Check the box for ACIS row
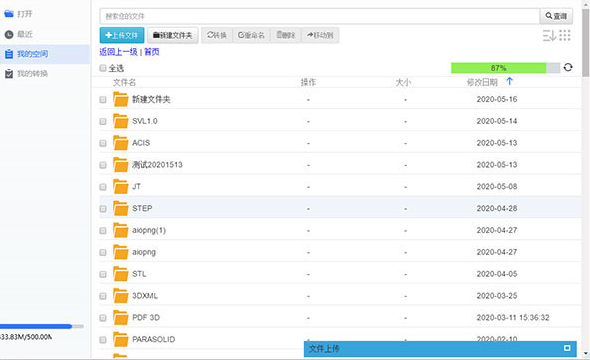Viewport: 590px width, 360px height. click(103, 143)
